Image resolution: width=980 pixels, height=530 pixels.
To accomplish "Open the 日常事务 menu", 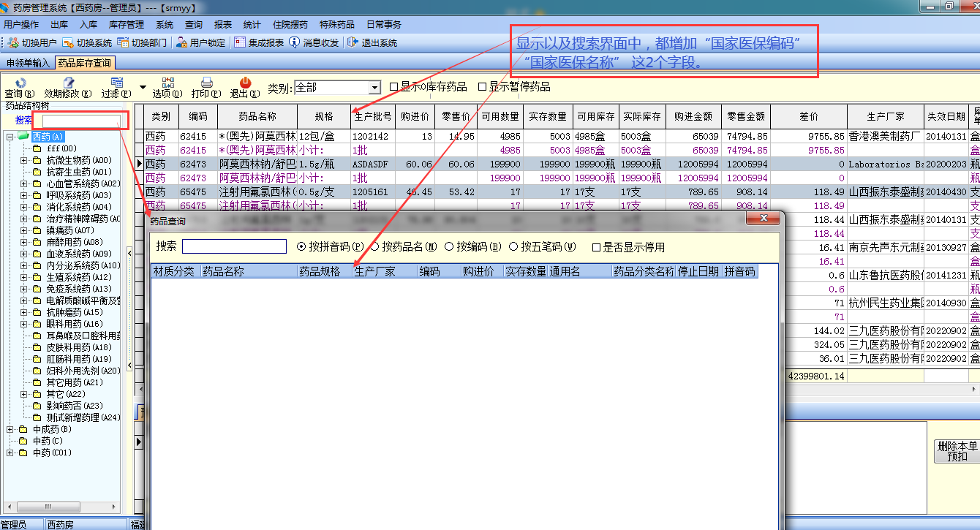I will coord(384,25).
